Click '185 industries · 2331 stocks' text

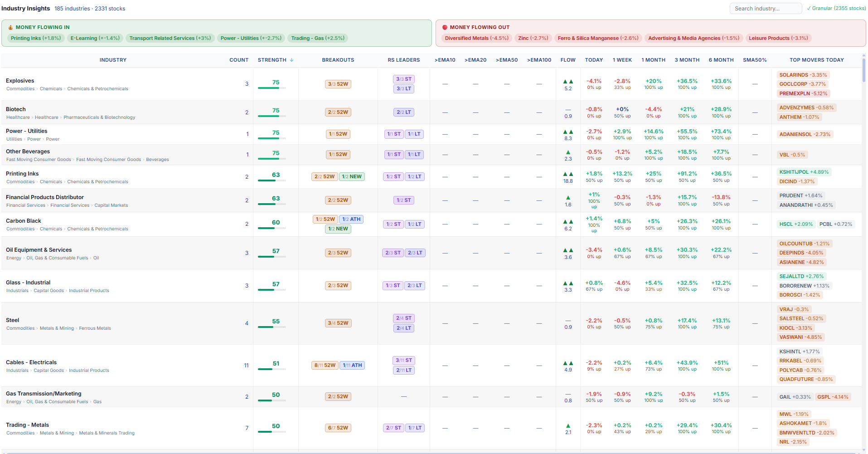pyautogui.click(x=90, y=9)
